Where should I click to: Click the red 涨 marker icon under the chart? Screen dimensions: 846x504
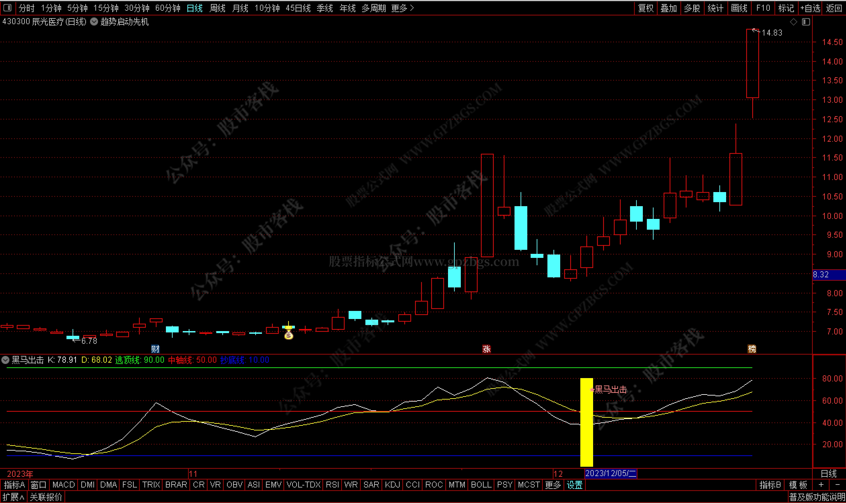pyautogui.click(x=486, y=349)
